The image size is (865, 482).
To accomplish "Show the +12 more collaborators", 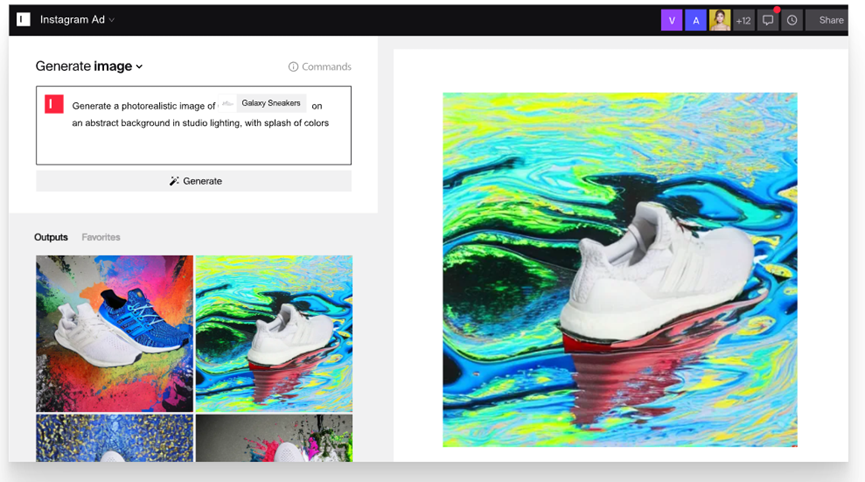I will click(x=743, y=20).
